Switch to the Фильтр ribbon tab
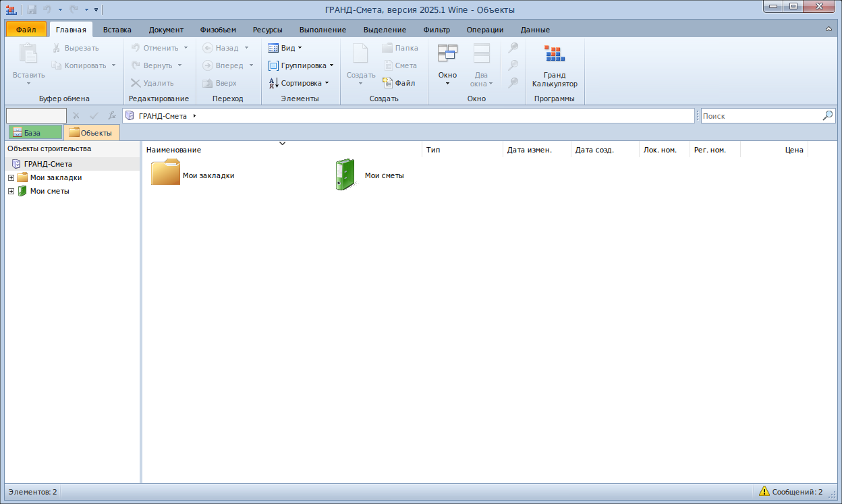842x504 pixels. point(437,30)
